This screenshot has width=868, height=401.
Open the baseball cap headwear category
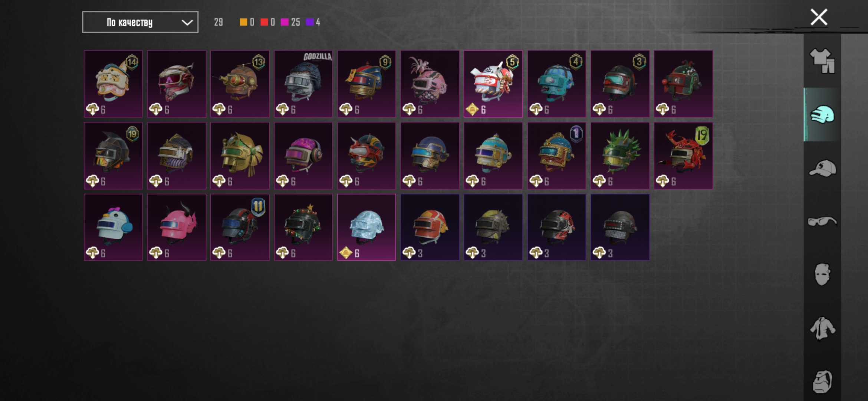pyautogui.click(x=822, y=168)
